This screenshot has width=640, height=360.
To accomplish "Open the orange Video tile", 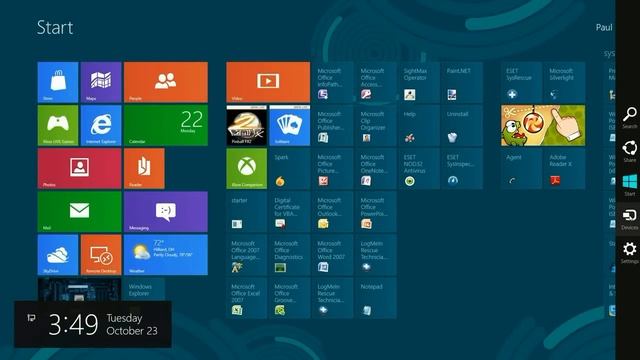I will pos(268,82).
